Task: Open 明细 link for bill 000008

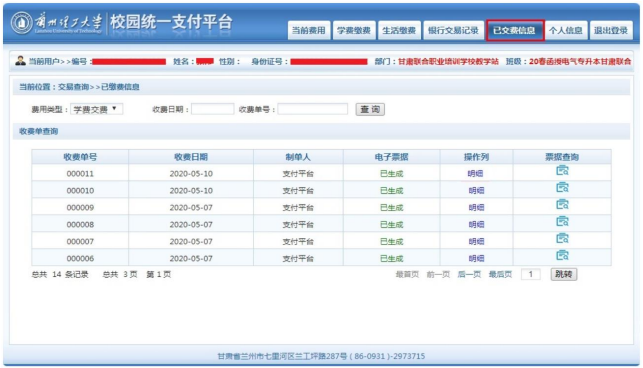Action: tap(476, 224)
